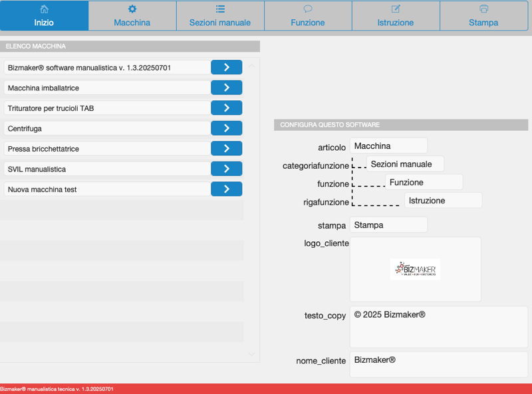Screen dimensions: 532x394
Task: Select the Nuova macchina test row
Action: pos(107,189)
